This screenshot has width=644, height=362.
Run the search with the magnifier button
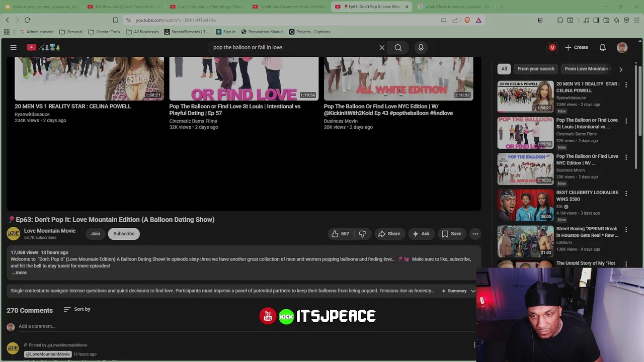(x=398, y=47)
